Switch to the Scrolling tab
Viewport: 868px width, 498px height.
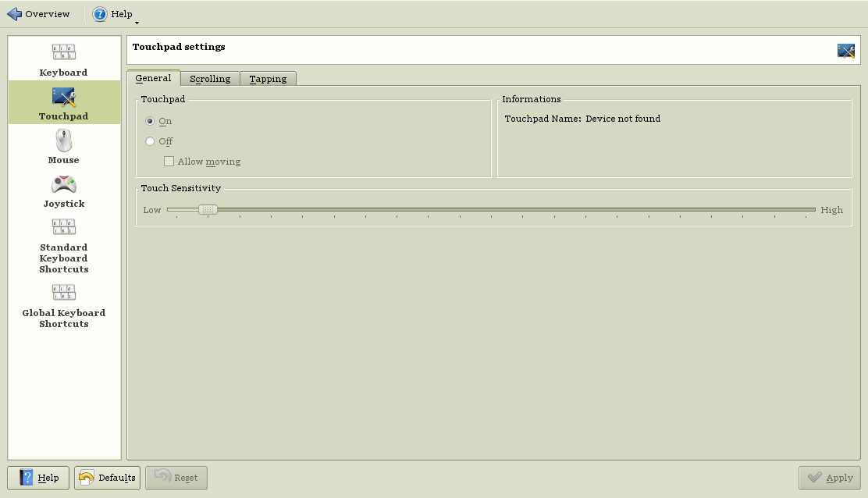point(210,79)
